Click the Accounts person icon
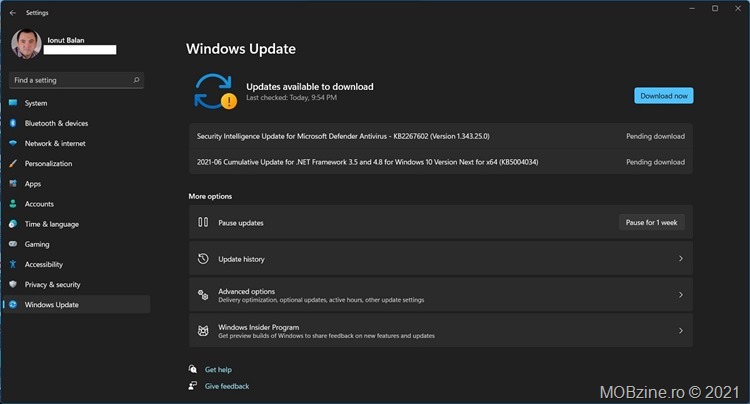 click(13, 204)
